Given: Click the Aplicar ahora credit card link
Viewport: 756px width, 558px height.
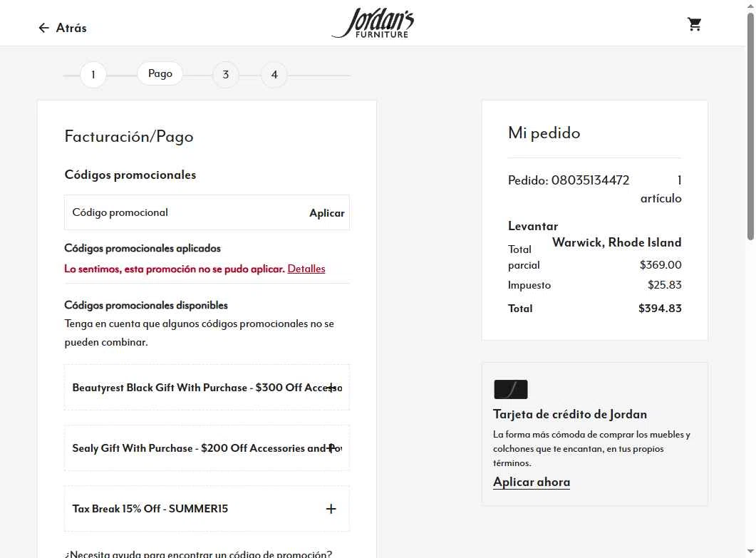Looking at the screenshot, I should pyautogui.click(x=532, y=482).
